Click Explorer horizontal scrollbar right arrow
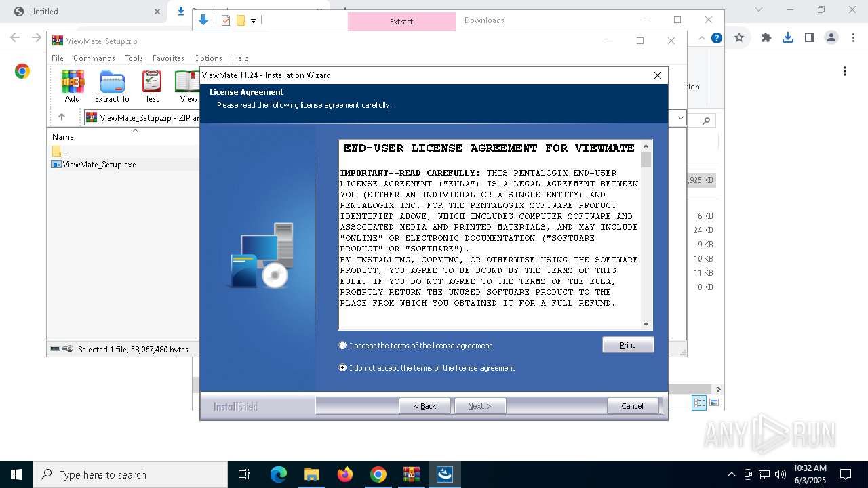Viewport: 868px width, 488px height. (718, 389)
